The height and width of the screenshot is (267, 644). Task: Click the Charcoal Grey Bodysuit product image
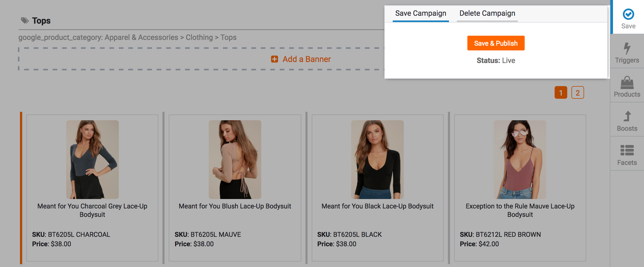92,159
